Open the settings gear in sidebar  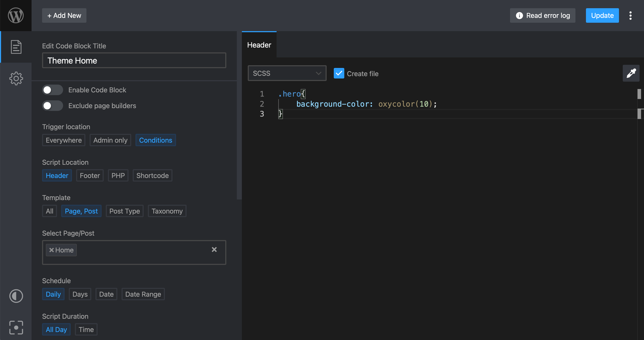point(16,78)
